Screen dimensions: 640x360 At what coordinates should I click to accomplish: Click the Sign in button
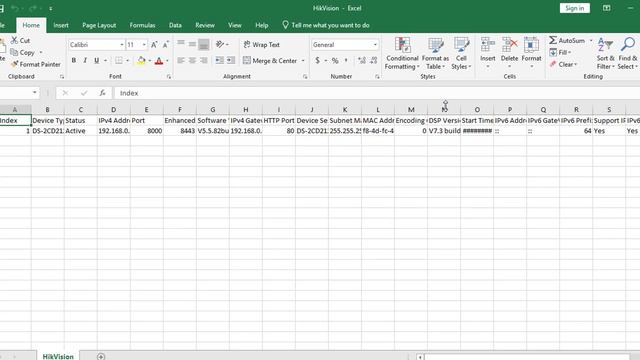pyautogui.click(x=575, y=8)
